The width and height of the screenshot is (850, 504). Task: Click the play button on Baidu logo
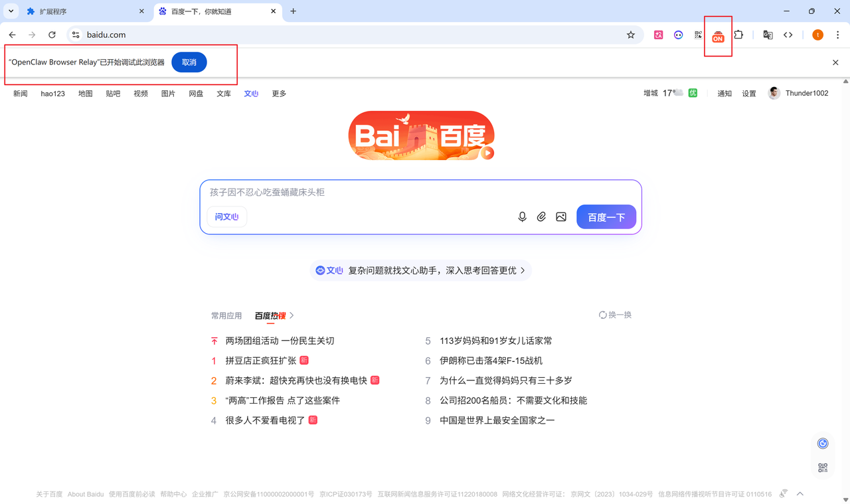tap(488, 153)
